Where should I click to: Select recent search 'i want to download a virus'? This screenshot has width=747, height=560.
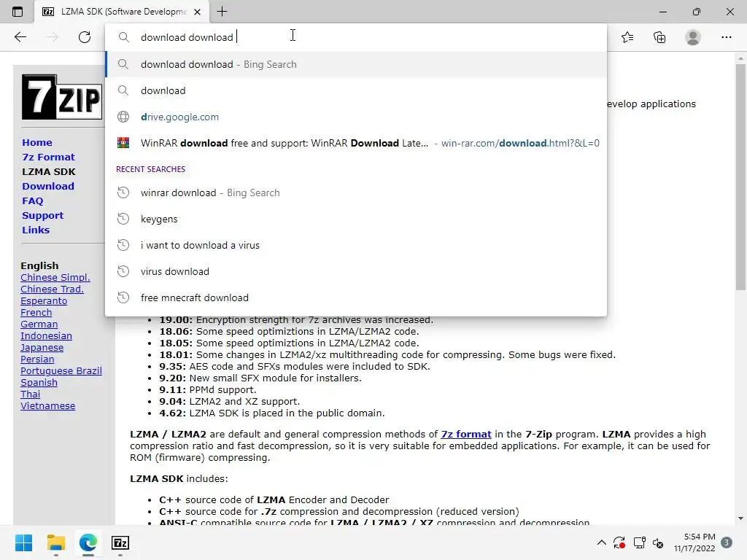[356, 245]
